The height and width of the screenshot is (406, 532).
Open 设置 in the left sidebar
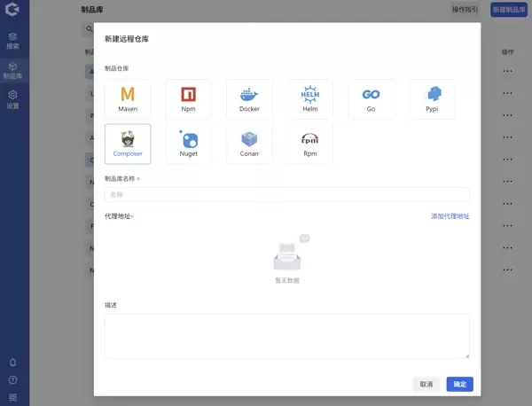[12, 98]
